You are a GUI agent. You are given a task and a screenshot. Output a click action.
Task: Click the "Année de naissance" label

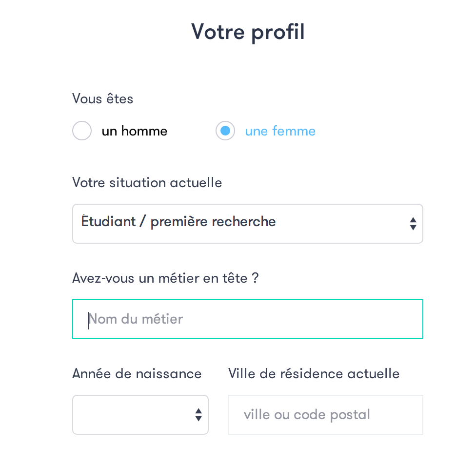coord(137,374)
